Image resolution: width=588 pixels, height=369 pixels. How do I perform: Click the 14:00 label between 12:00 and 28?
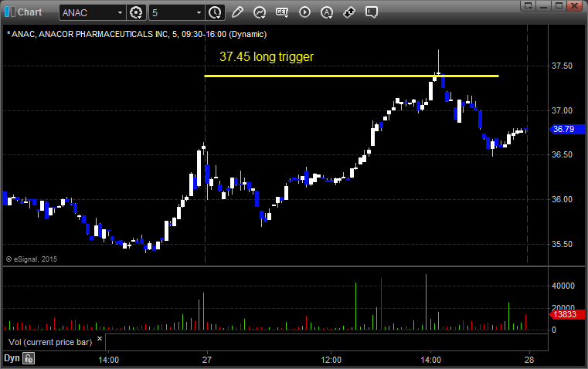tap(430, 360)
